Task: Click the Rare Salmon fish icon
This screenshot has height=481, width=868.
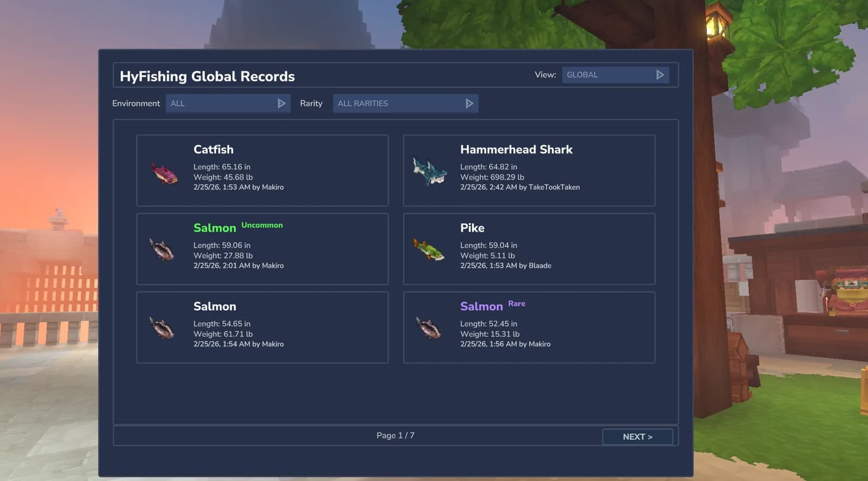Action: coord(429,328)
